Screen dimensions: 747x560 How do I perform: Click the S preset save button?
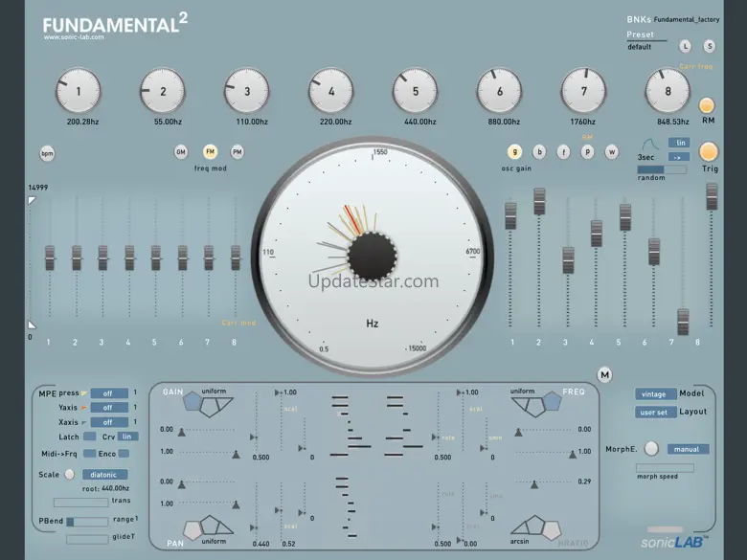[x=710, y=46]
